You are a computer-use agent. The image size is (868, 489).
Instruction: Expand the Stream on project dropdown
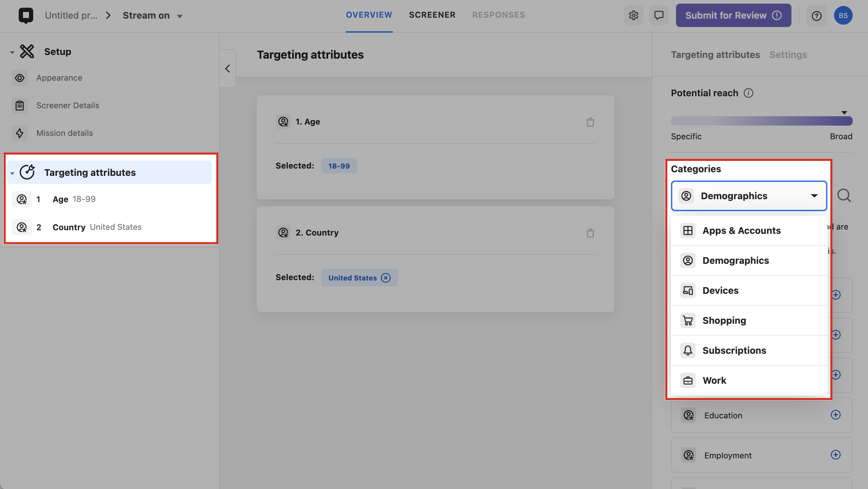coord(180,16)
